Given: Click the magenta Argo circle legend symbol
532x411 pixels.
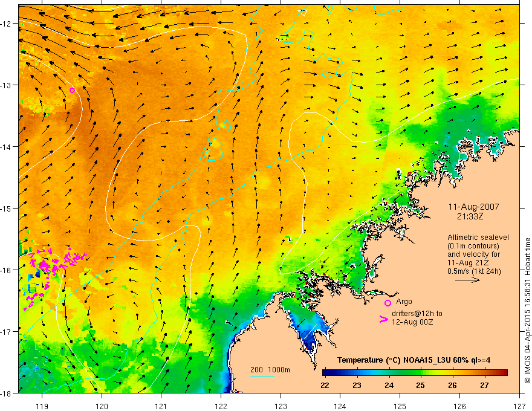Looking at the screenshot, I should [x=388, y=303].
